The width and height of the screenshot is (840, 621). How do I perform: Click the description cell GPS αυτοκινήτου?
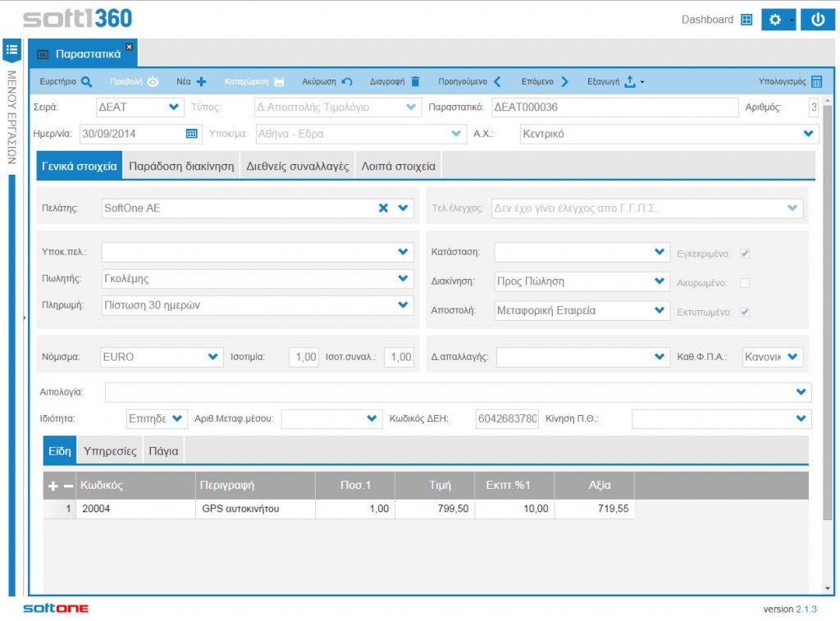point(256,509)
